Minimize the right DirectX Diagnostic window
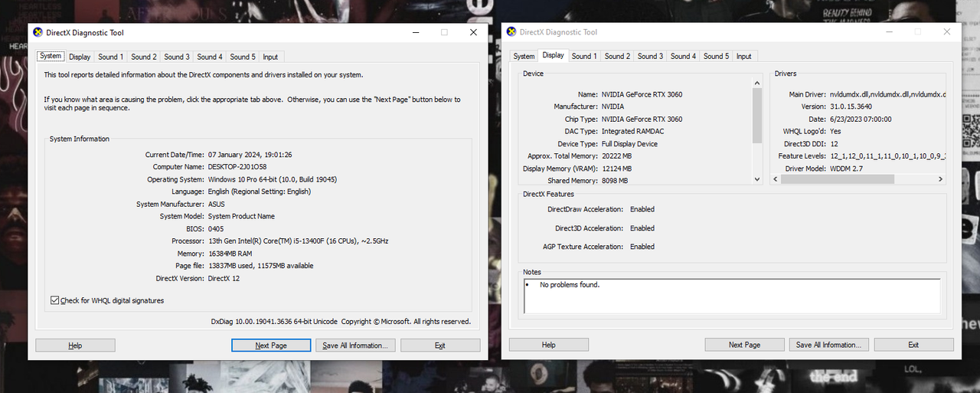This screenshot has width=980, height=393. [889, 32]
